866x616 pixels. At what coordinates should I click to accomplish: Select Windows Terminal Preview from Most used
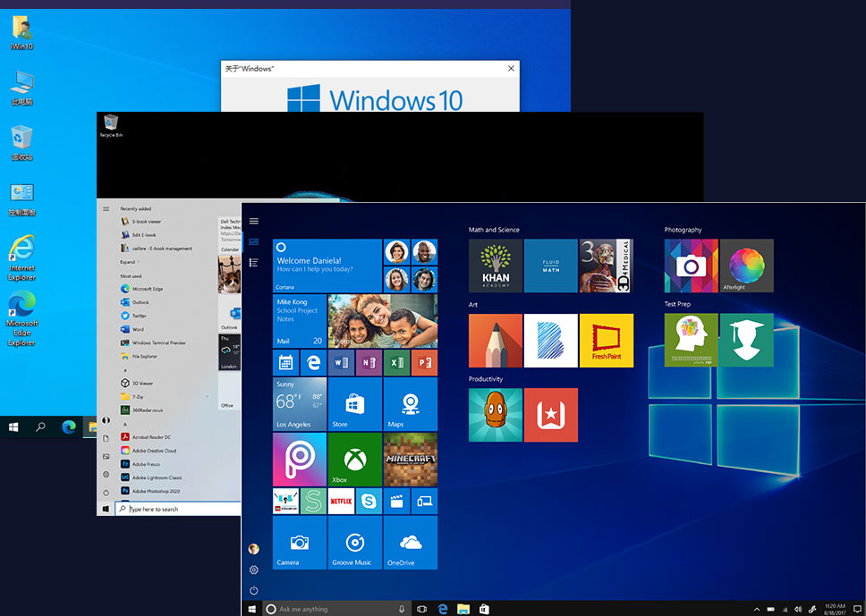pyautogui.click(x=158, y=342)
